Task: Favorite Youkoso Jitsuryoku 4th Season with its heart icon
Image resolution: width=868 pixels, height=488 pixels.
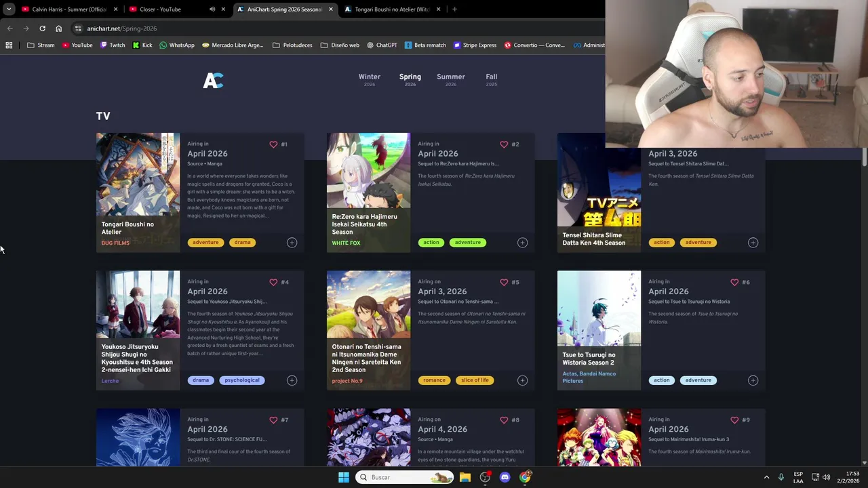Action: coord(273,282)
